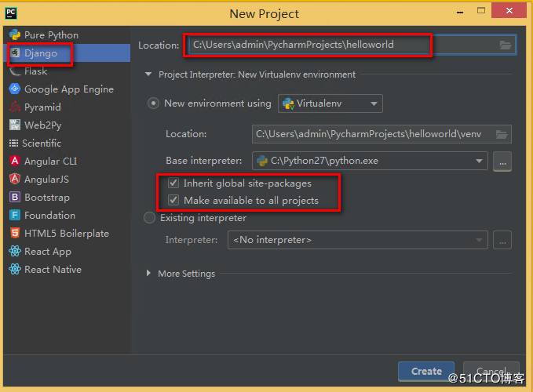
Task: Open the Base interpreter dropdown
Action: (370, 161)
